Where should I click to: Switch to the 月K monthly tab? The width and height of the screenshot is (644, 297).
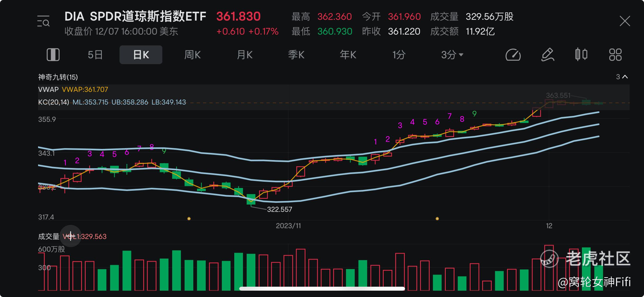point(245,55)
